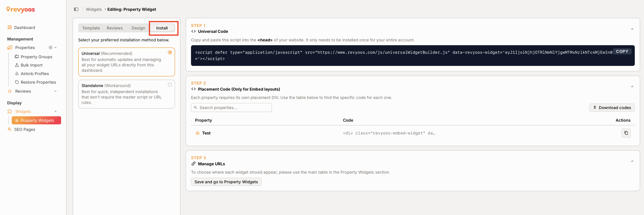Switch to the Reviews tab
Screen dimensions: 644x215
pos(115,28)
